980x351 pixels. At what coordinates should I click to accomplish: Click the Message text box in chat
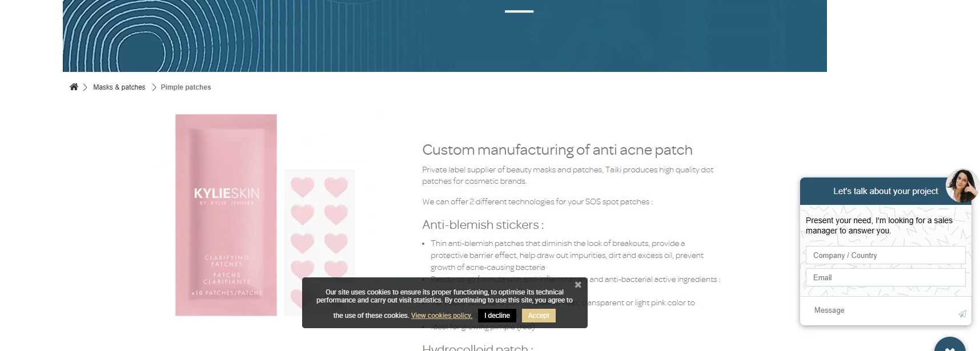pyautogui.click(x=879, y=310)
